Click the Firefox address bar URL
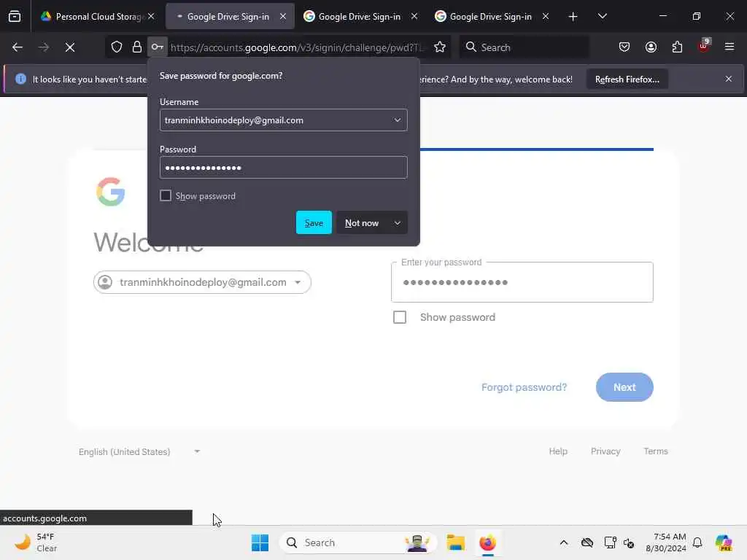 click(x=298, y=47)
